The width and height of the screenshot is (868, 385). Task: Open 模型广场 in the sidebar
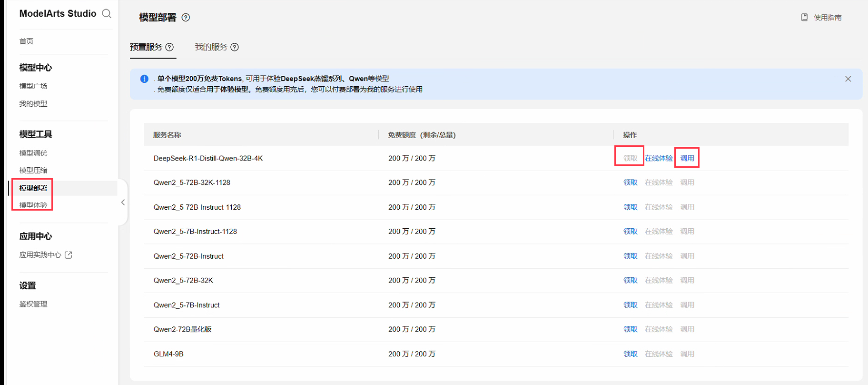(33, 86)
